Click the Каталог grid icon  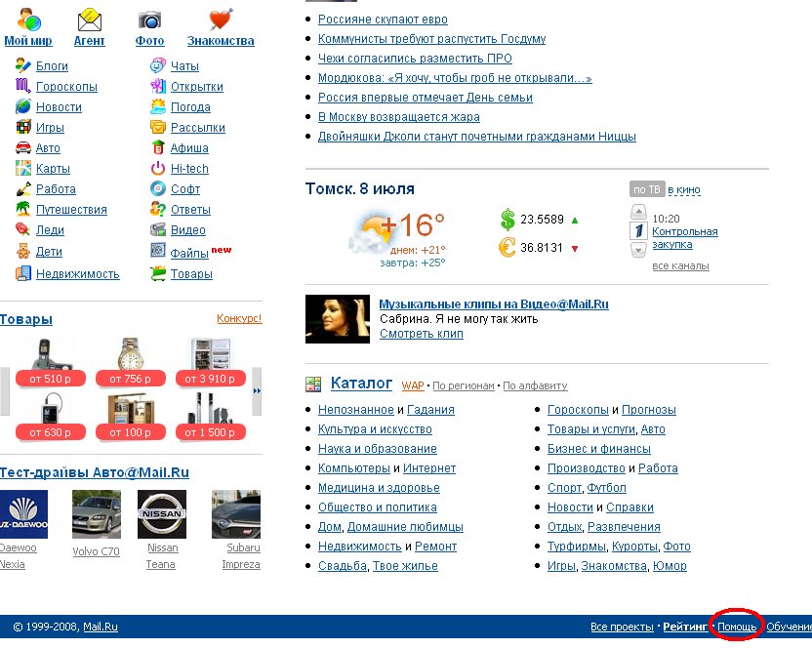click(x=313, y=384)
